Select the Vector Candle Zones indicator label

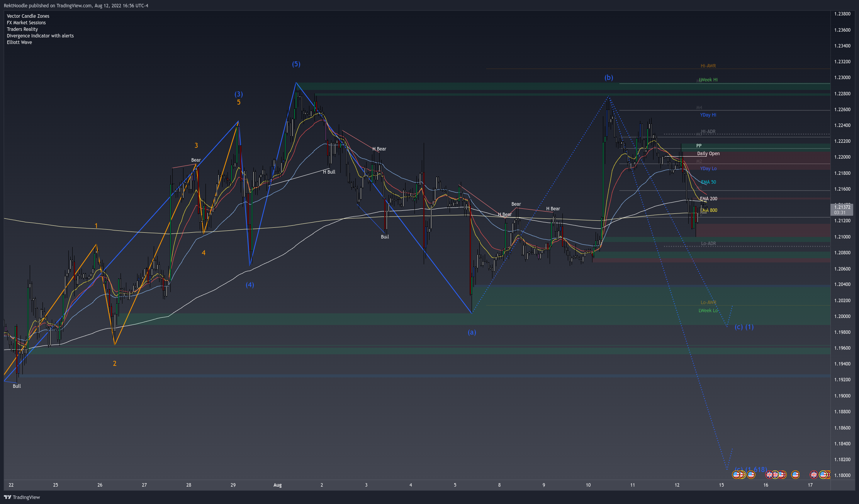pyautogui.click(x=28, y=16)
